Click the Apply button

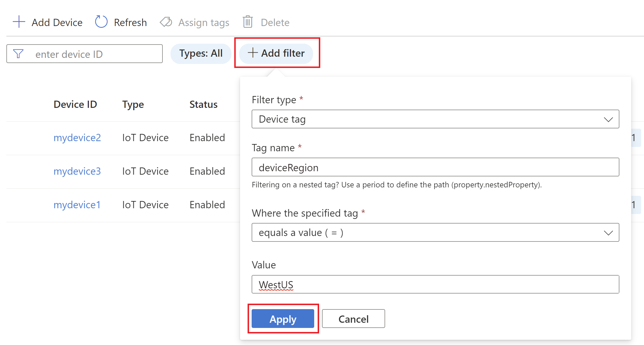pyautogui.click(x=283, y=319)
